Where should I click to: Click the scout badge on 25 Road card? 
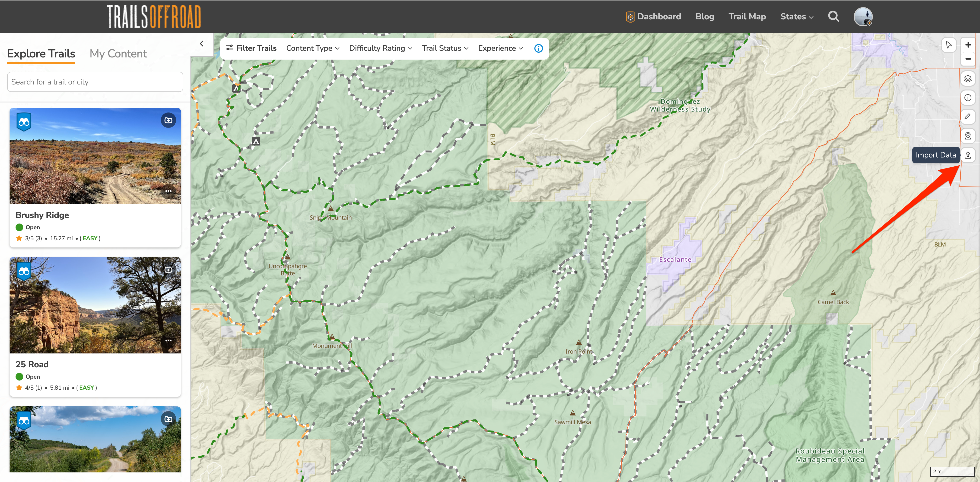(24, 271)
